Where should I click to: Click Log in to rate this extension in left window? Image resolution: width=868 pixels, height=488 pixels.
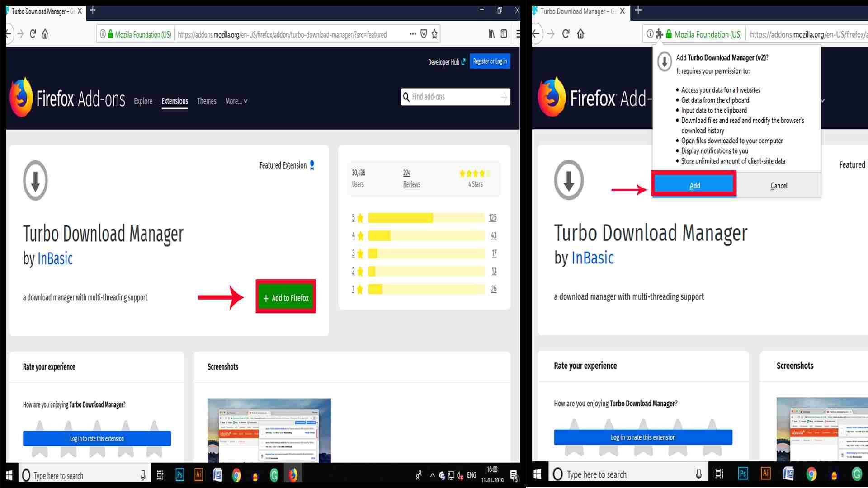[x=97, y=438]
